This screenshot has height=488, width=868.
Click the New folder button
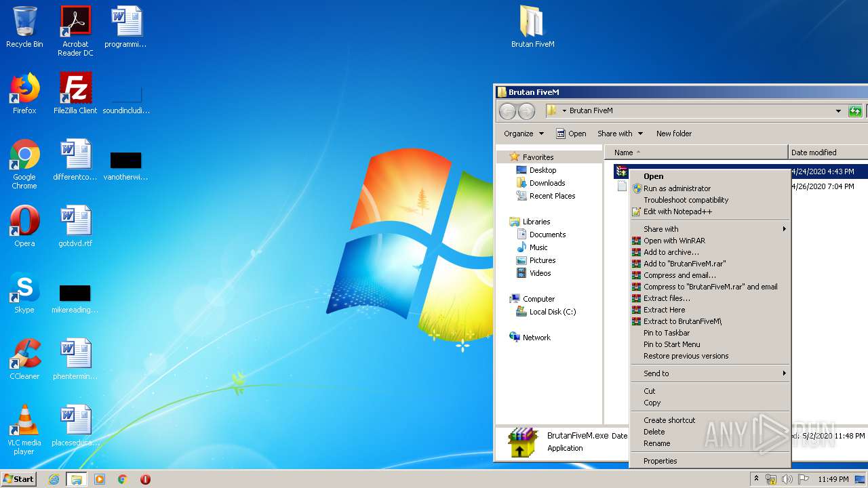(x=673, y=134)
